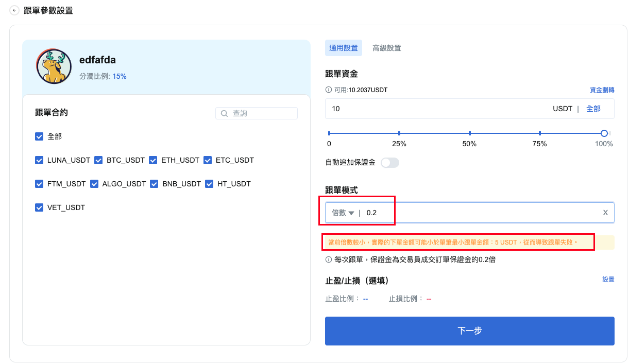629x364 pixels.
Task: Clear the multiplier field with X icon
Action: pos(605,213)
